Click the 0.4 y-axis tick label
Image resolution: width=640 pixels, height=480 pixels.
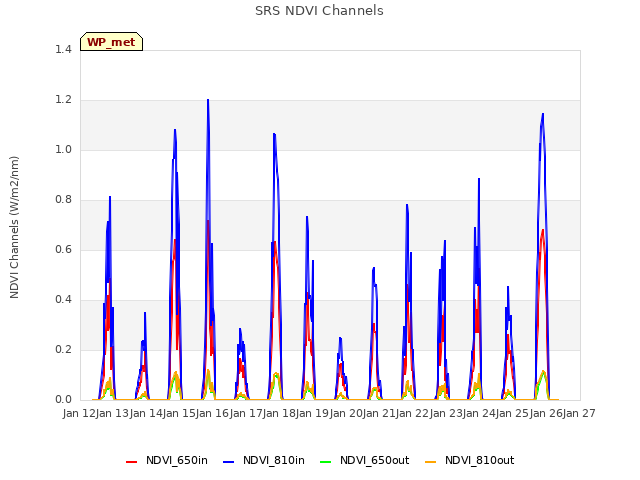tap(63, 300)
